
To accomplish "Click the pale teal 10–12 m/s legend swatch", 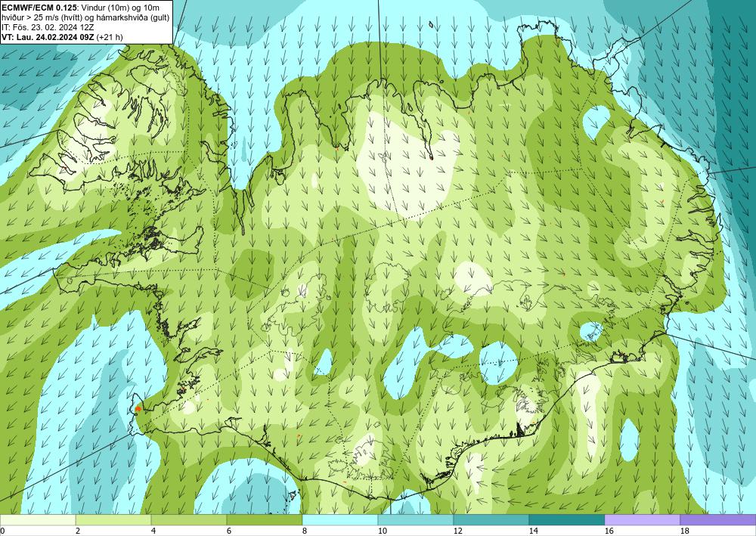I will [416, 520].
